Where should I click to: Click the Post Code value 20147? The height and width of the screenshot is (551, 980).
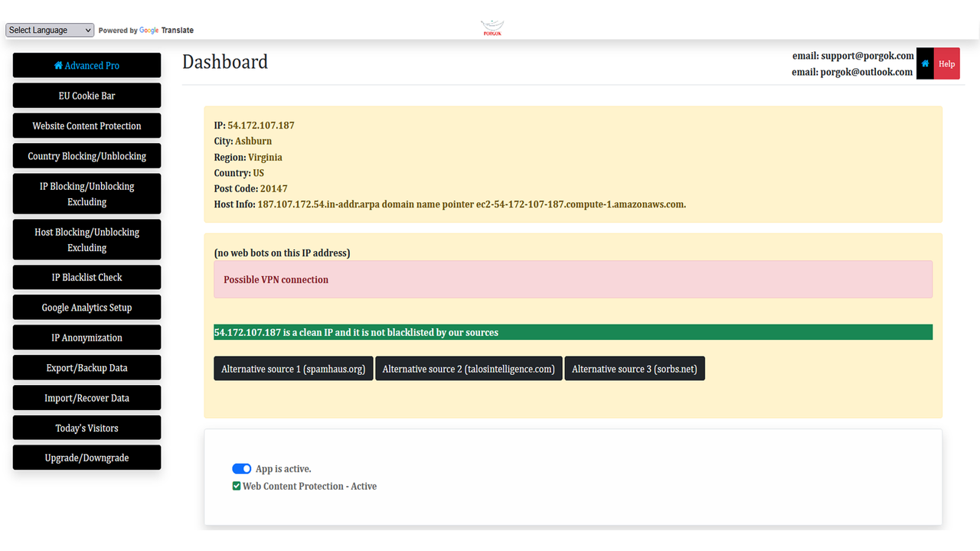pos(273,188)
